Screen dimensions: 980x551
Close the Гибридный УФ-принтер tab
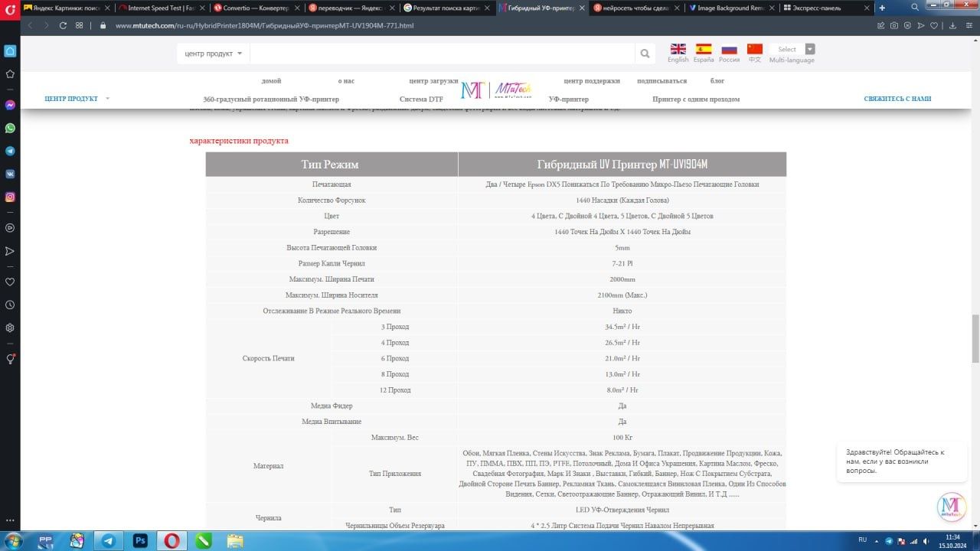(582, 8)
